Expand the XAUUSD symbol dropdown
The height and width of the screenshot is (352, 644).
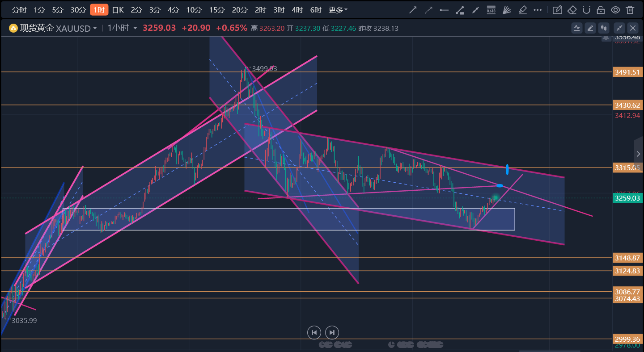[94, 29]
